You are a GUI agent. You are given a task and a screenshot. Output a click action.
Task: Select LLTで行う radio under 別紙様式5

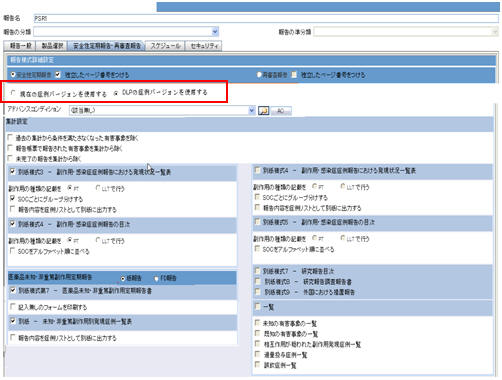[x=342, y=238]
